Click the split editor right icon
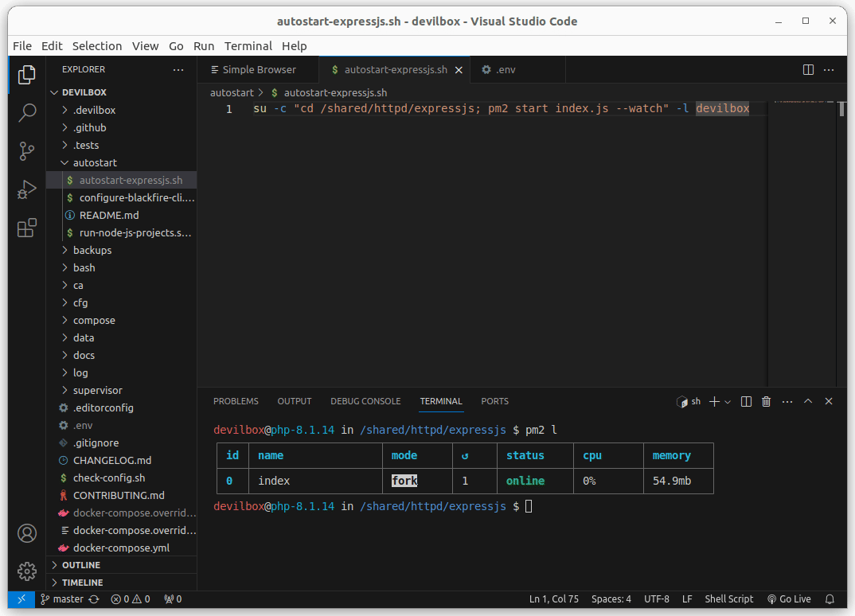This screenshot has width=855, height=616. click(808, 70)
